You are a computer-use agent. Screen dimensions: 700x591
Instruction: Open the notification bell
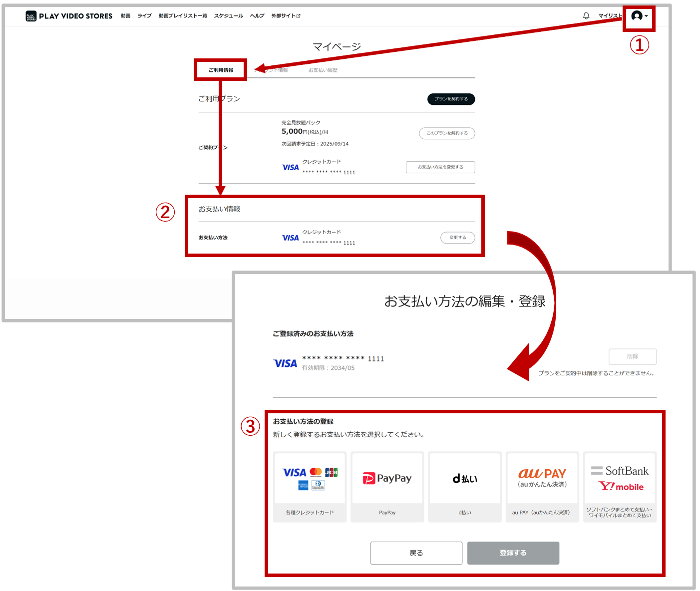pos(586,15)
